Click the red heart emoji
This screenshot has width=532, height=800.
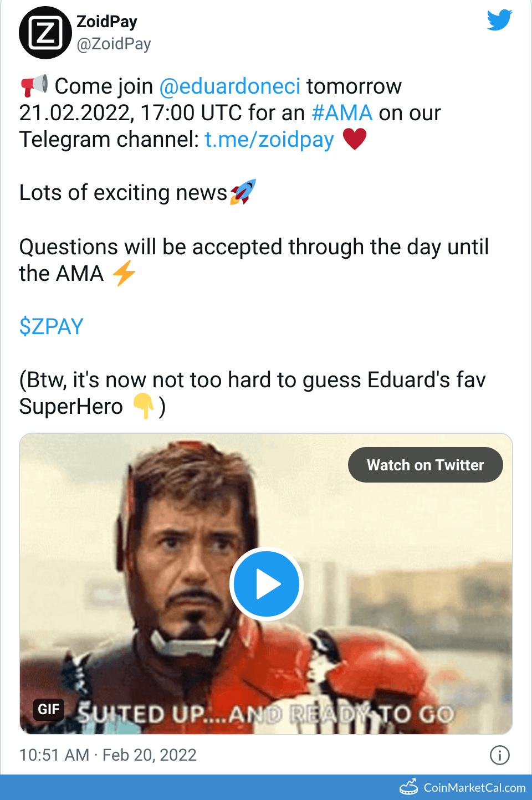(355, 139)
